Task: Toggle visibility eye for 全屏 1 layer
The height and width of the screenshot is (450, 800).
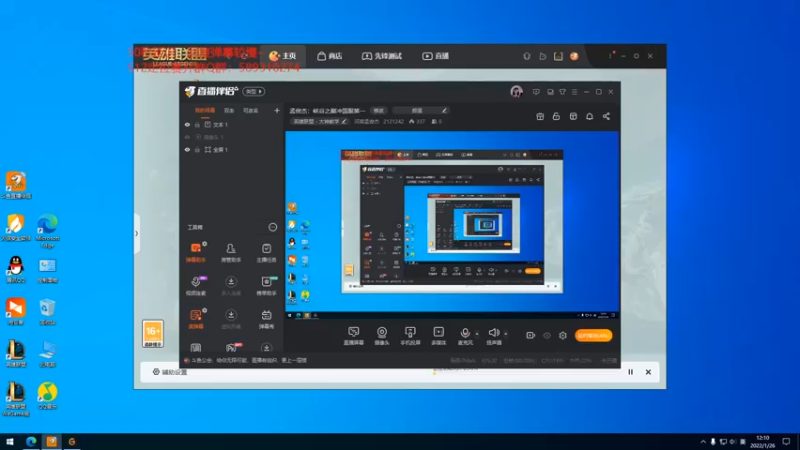Action: (187, 149)
